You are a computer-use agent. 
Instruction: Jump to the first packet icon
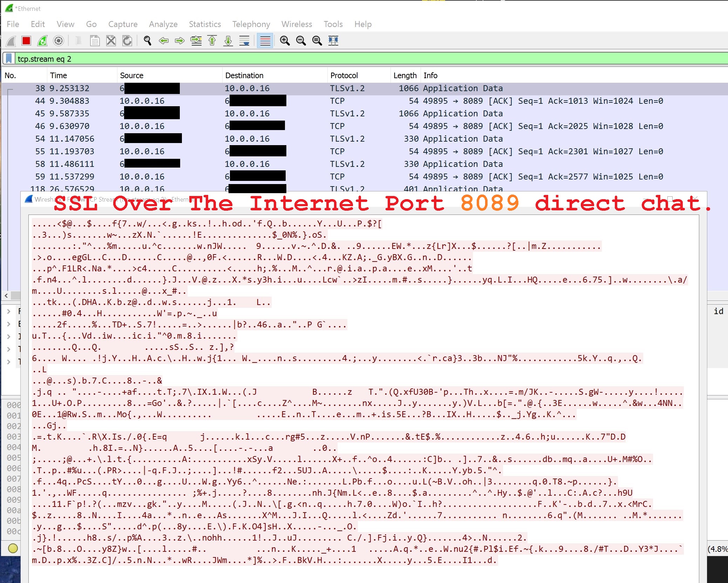click(x=212, y=41)
